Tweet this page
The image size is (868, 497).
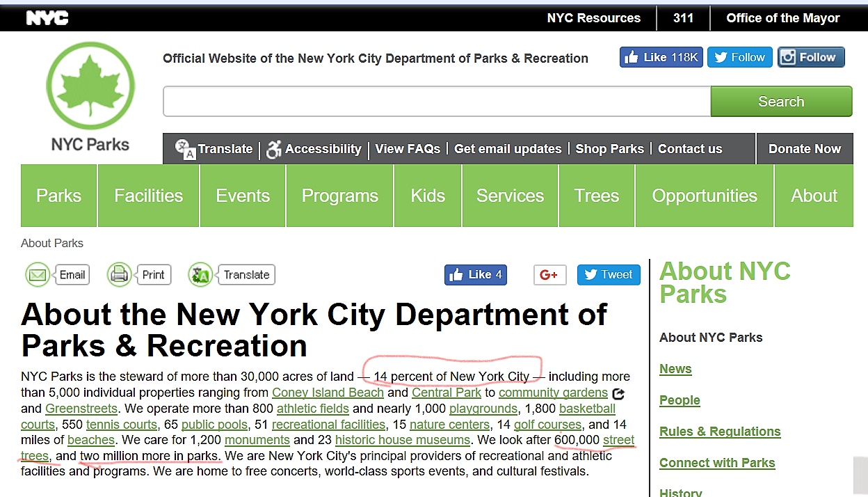point(609,275)
